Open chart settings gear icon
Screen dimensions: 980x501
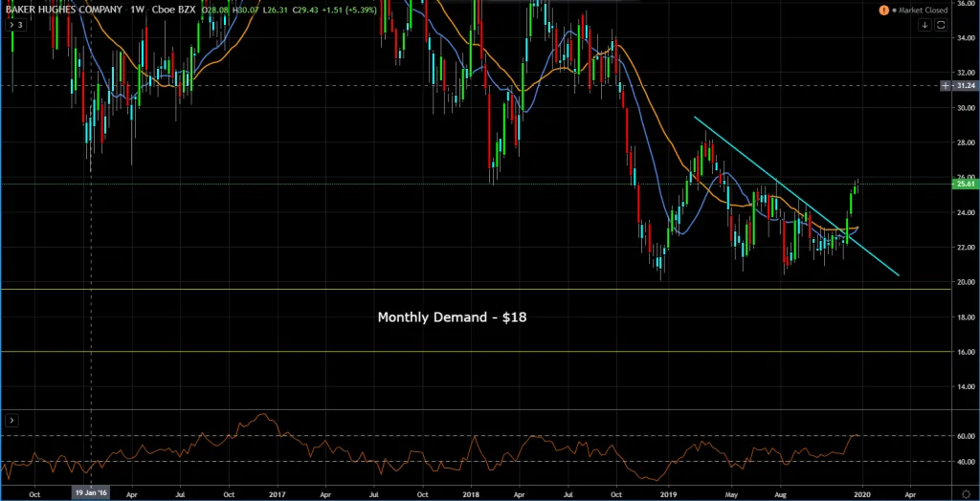click(967, 493)
